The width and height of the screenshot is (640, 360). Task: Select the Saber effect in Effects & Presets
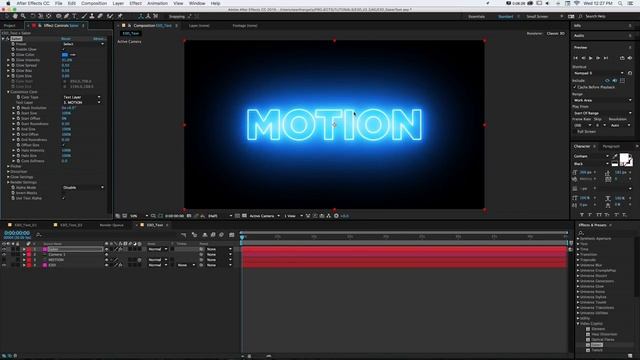pos(596,345)
